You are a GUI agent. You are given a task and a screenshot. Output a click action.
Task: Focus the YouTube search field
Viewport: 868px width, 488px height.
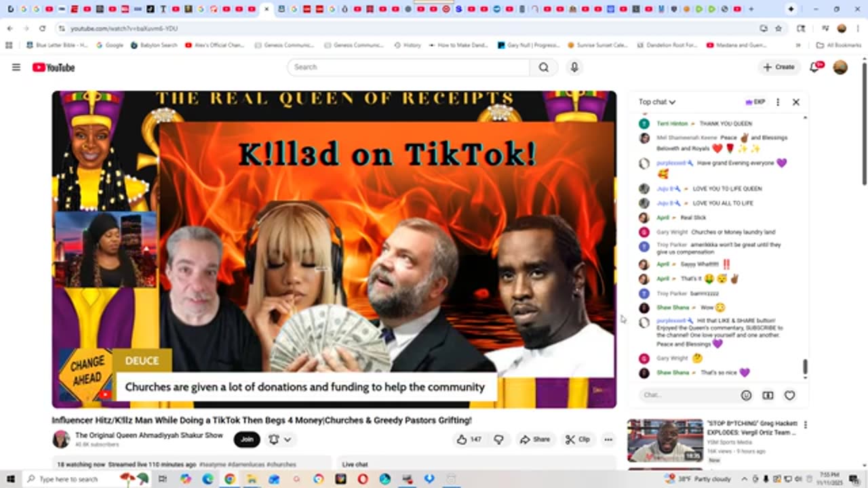(x=408, y=67)
